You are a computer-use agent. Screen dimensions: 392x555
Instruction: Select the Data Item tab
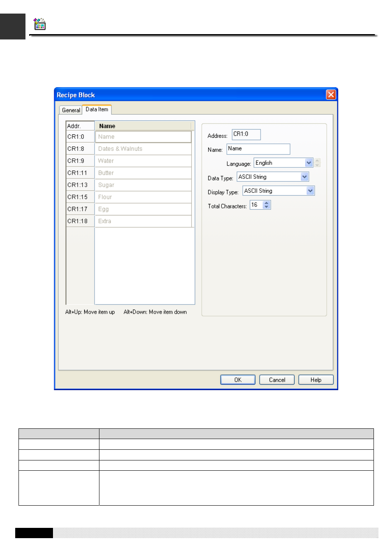(x=97, y=109)
